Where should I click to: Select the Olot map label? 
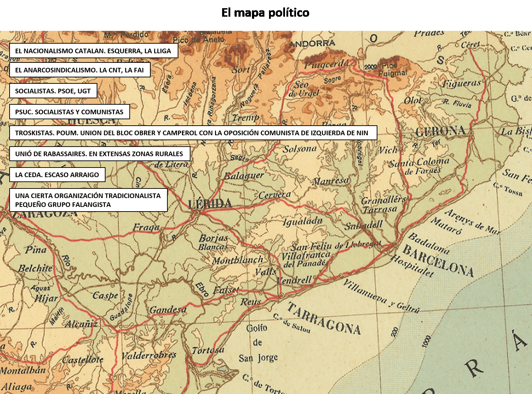pos(413,100)
